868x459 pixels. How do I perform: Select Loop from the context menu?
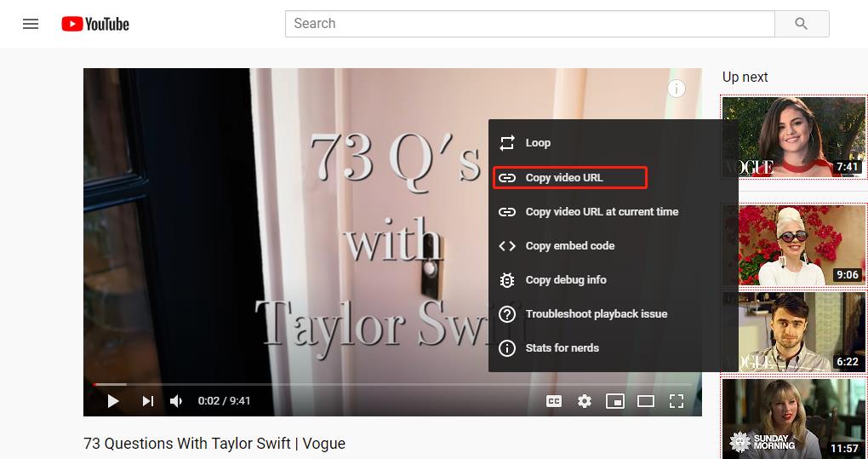tap(614, 143)
